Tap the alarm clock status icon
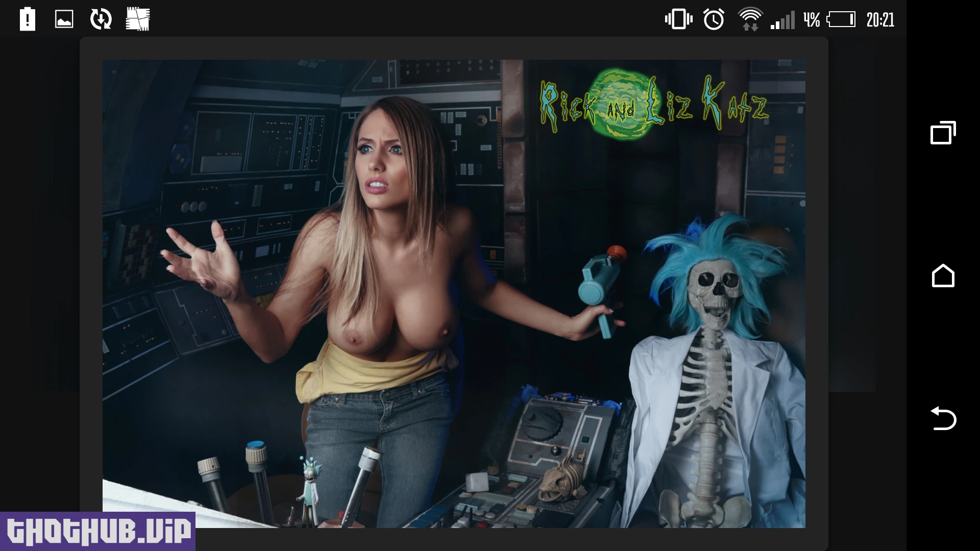This screenshot has height=551, width=980. point(714,19)
